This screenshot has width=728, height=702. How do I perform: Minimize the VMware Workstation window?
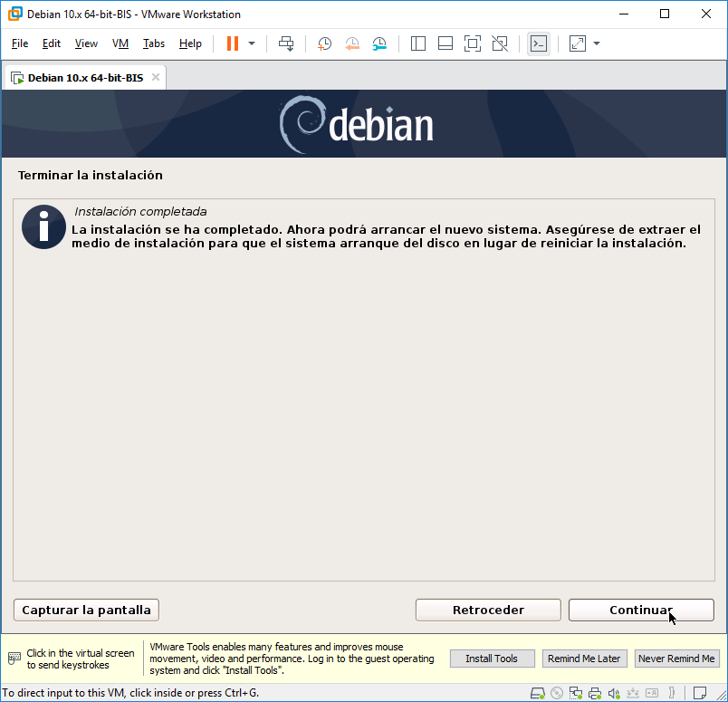click(x=624, y=14)
